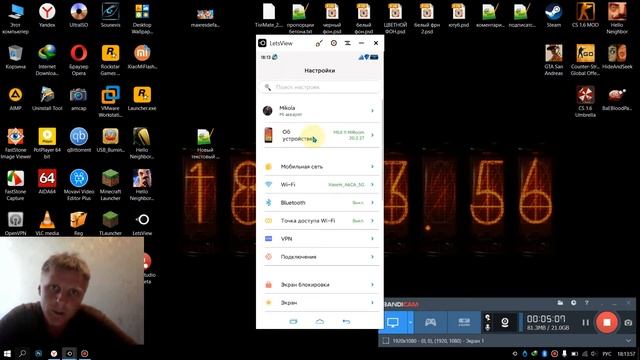Click the Movavi Video Editor Plus icon

[x=79, y=185]
